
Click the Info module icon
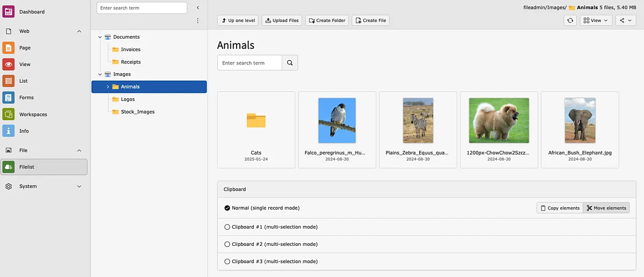pos(9,131)
